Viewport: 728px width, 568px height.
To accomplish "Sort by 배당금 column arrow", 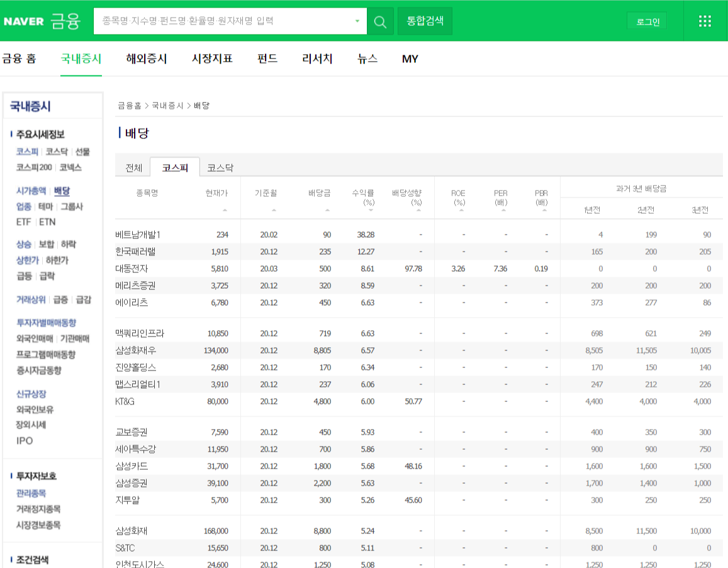I will [327, 210].
